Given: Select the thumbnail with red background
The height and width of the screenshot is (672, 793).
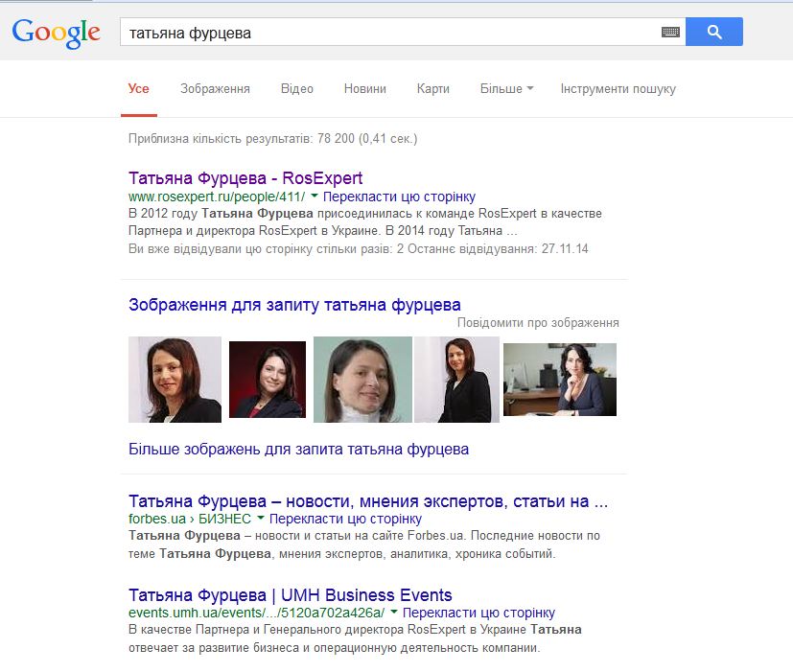Looking at the screenshot, I should point(268,380).
